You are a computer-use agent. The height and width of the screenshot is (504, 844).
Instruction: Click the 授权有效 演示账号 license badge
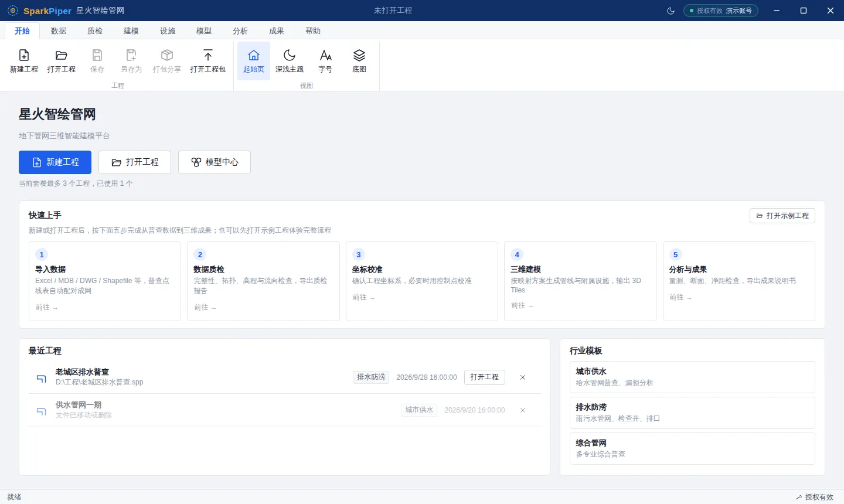721,11
